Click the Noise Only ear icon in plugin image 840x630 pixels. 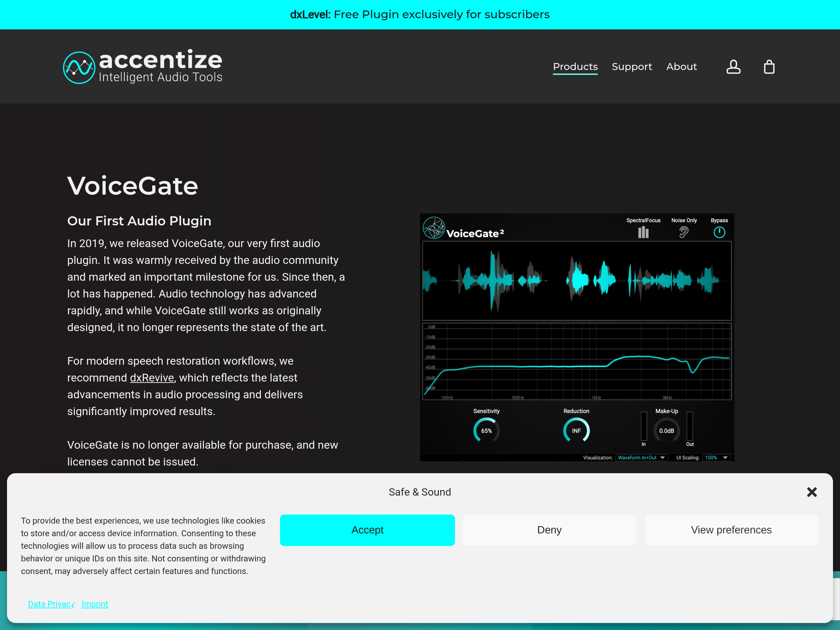coord(684,232)
